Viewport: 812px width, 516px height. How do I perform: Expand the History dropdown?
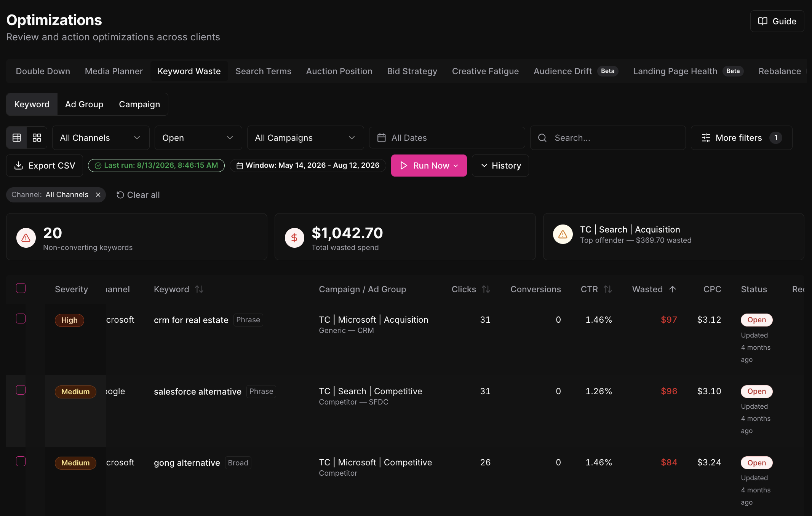500,166
